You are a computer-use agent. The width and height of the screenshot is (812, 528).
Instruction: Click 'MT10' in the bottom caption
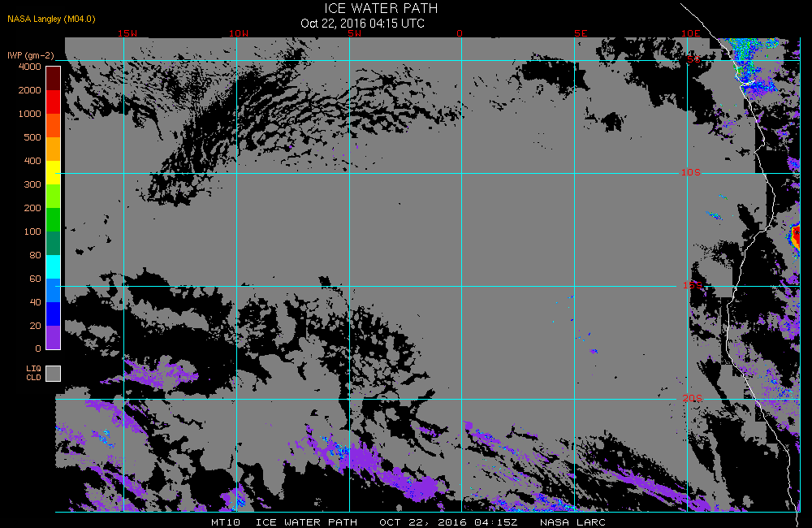point(226,522)
